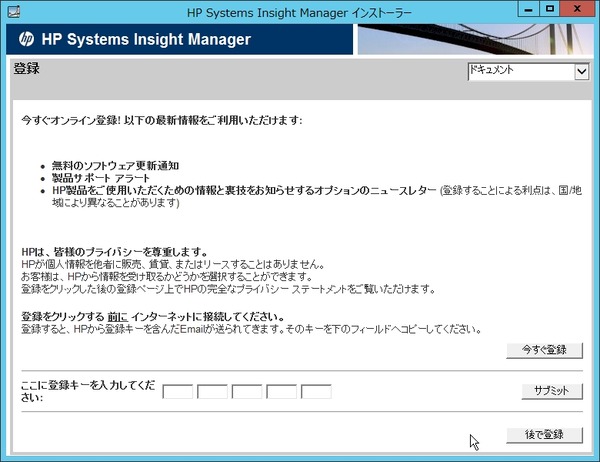Click the HPは、皆様のプライバシーを尊重します text

pos(114,252)
